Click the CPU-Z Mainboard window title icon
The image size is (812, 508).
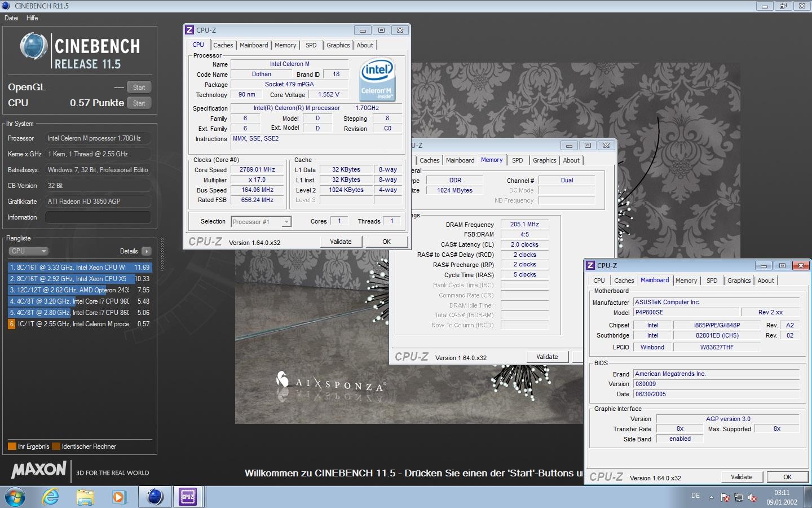coord(591,265)
